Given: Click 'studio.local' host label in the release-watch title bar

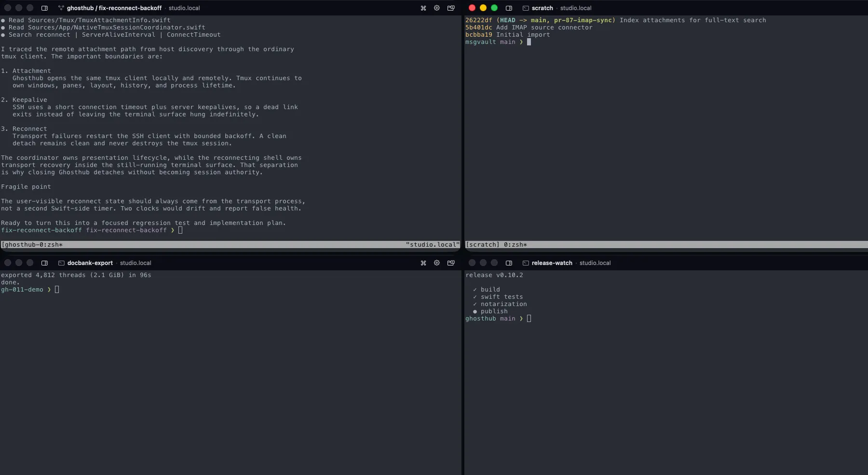Looking at the screenshot, I should click(x=595, y=263).
